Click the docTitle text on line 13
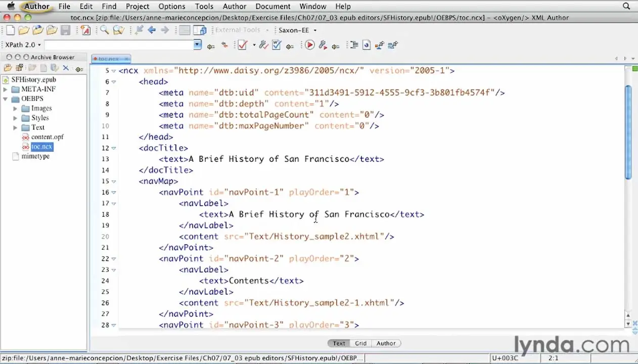Image resolution: width=638 pixels, height=364 pixels. 269,159
